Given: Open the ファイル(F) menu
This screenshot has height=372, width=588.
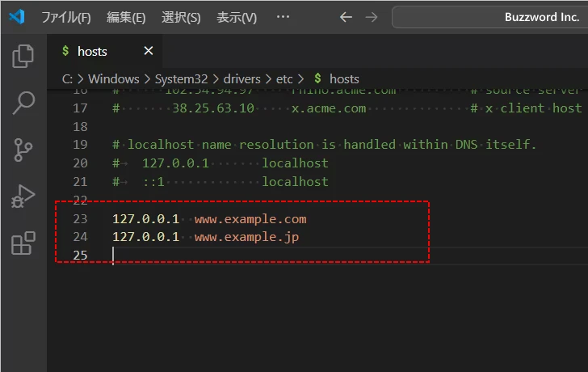Looking at the screenshot, I should [x=65, y=17].
